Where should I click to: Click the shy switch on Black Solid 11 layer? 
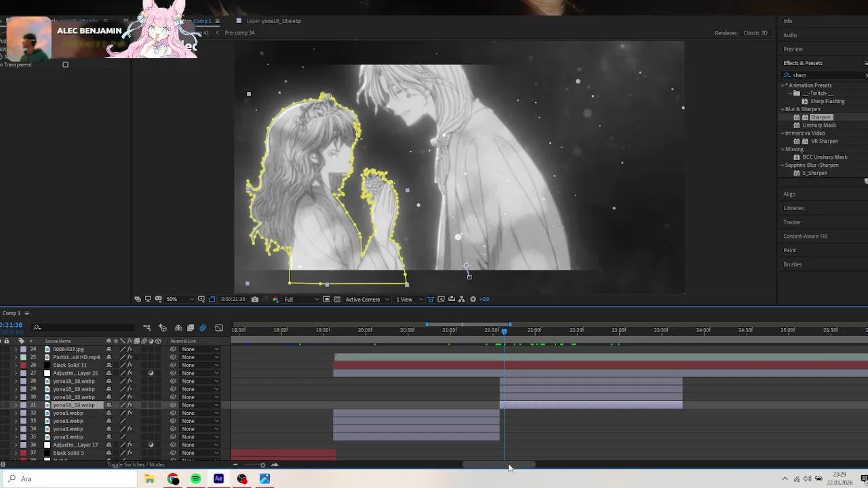tap(108, 365)
